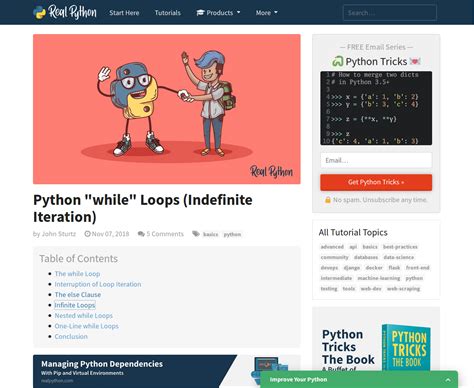Go to Infinite Loops section
This screenshot has height=388, width=474.
(75, 305)
